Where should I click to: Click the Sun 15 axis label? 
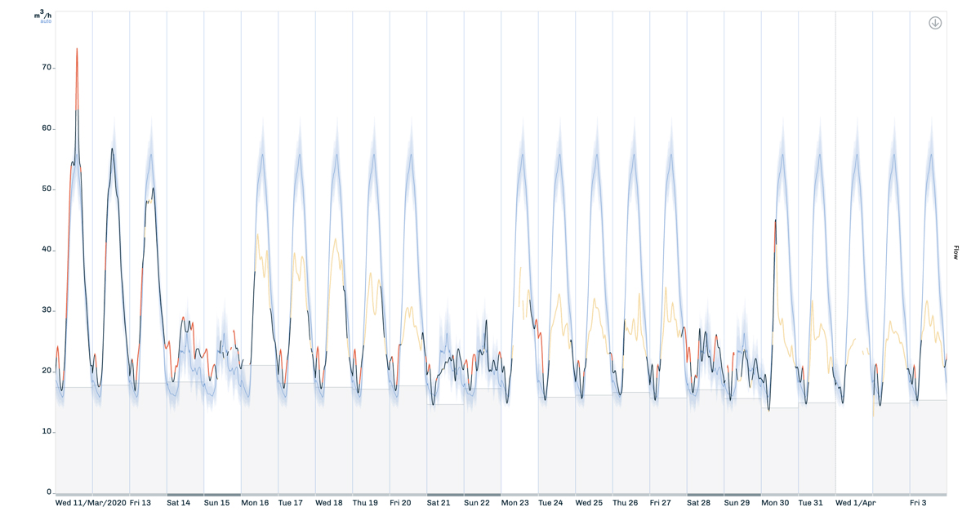216,503
